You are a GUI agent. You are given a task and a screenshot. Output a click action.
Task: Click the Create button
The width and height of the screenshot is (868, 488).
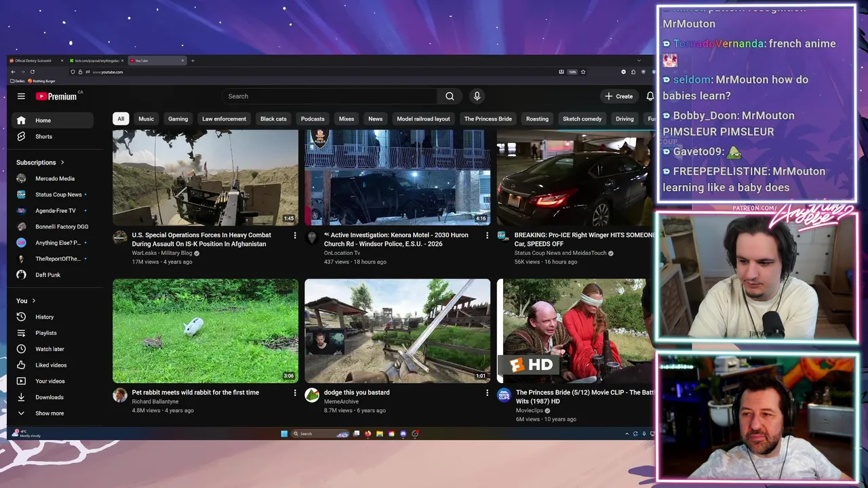coord(619,96)
